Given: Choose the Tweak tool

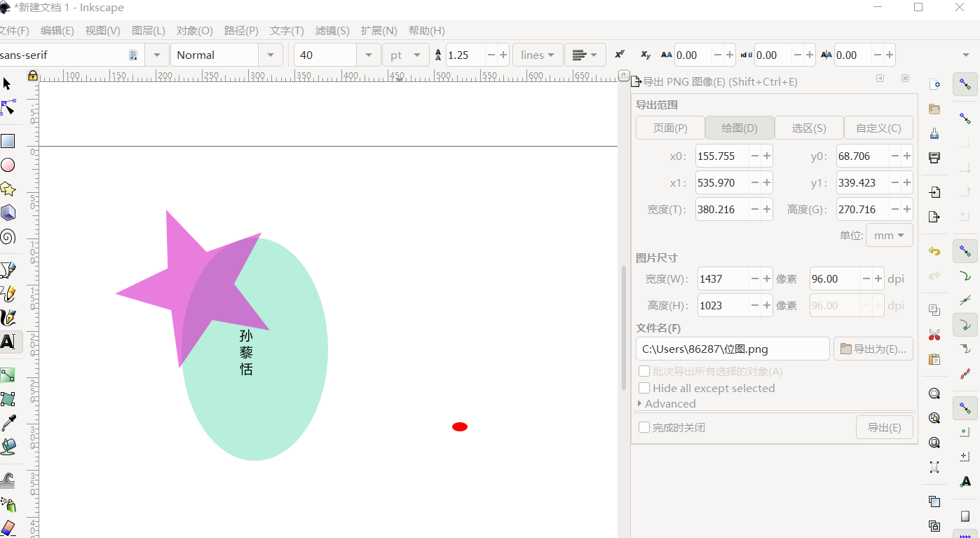Looking at the screenshot, I should pos(8,480).
